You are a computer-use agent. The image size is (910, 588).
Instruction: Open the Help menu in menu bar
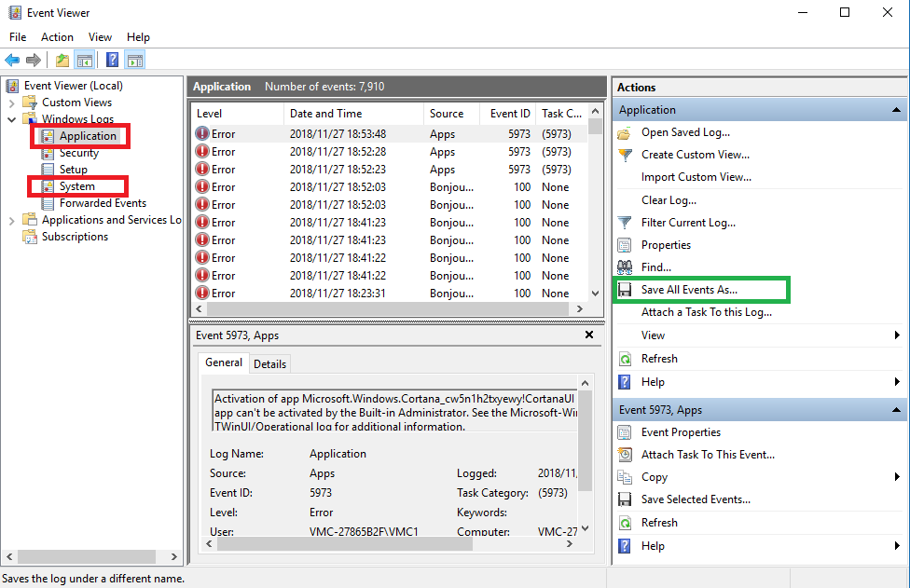[x=138, y=37]
